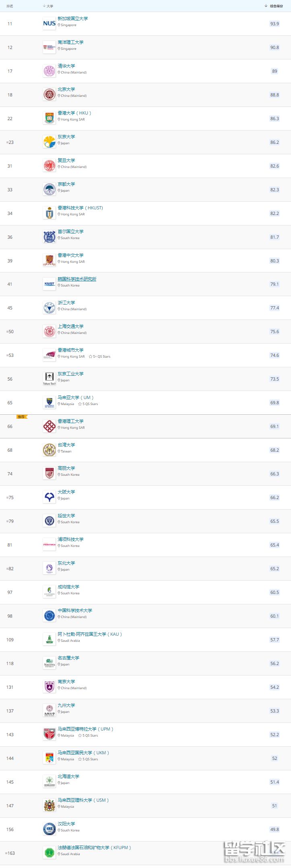291x868 pixels.
Task: Sort by the 大学 column header arrow
Action: click(44, 6)
